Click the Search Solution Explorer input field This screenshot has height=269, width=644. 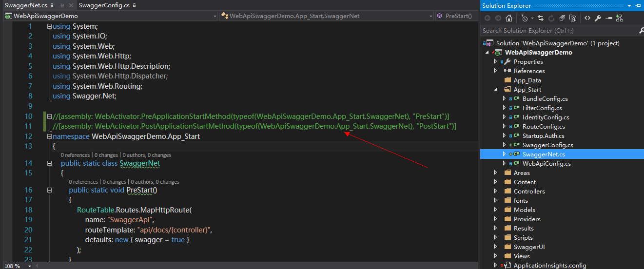[559, 30]
